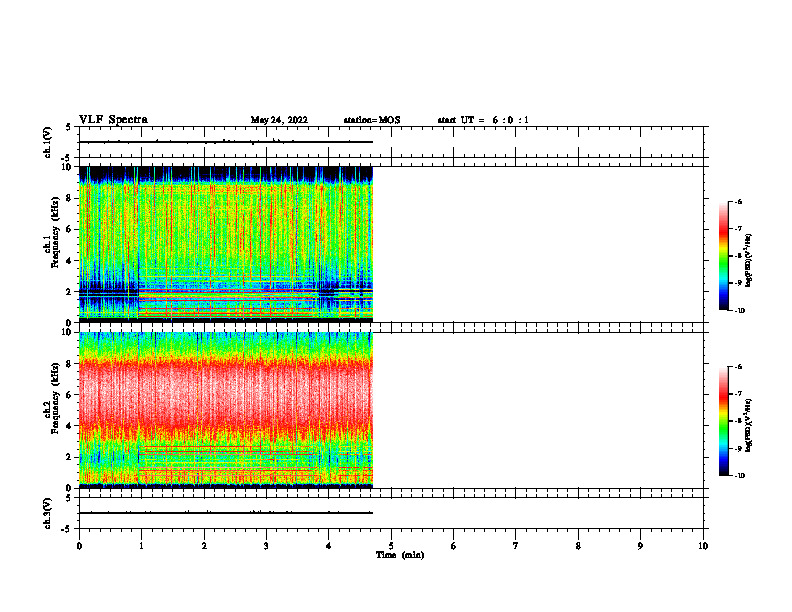Click the ch.2 color scale bar
The image size is (792, 612).
coord(723,421)
